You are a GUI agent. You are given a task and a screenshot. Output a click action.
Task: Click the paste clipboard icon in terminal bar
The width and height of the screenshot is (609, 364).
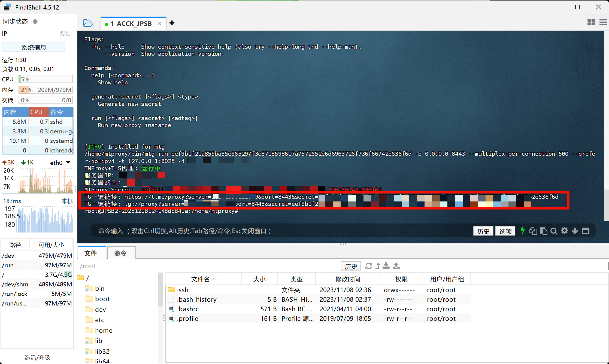pyautogui.click(x=543, y=231)
